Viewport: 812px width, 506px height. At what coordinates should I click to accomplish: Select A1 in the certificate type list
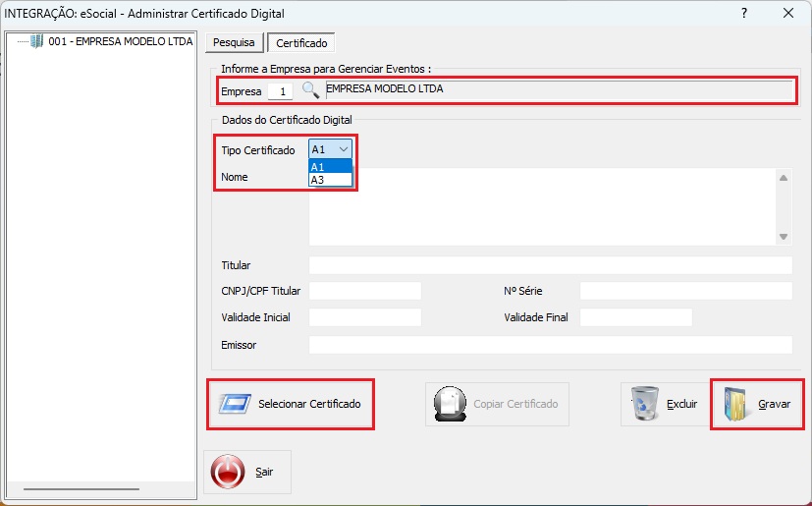[330, 167]
